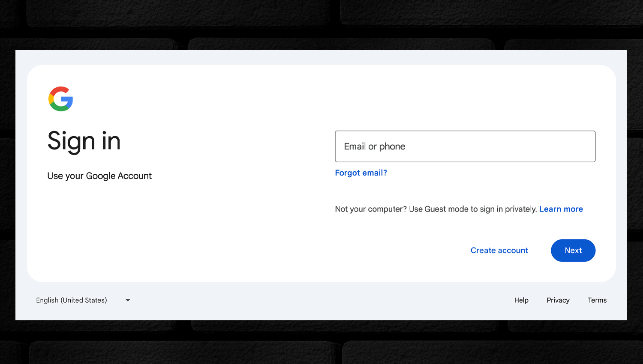Image resolution: width=643 pixels, height=364 pixels.
Task: Follow the Learn more link
Action: [x=561, y=209]
